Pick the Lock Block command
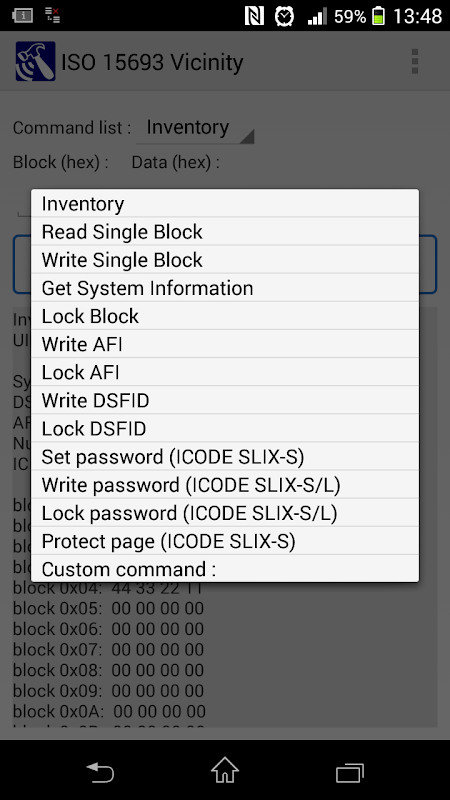The width and height of the screenshot is (450, 800). pos(225,316)
